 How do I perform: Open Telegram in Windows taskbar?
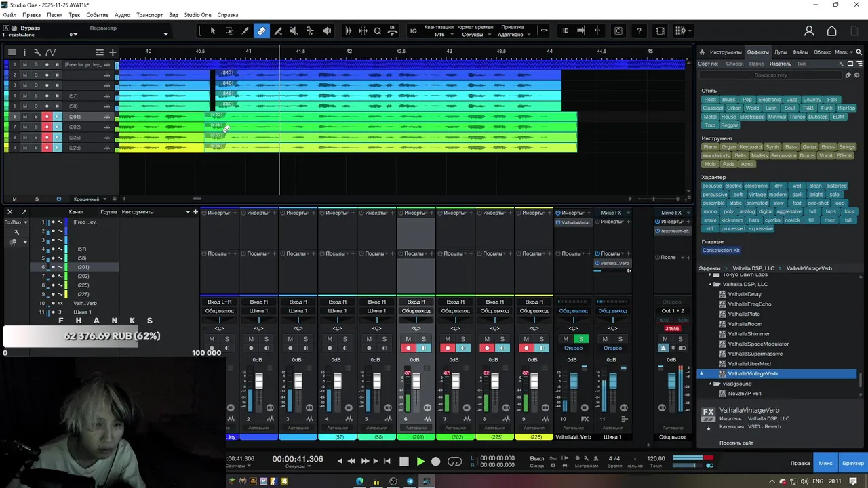click(x=410, y=482)
